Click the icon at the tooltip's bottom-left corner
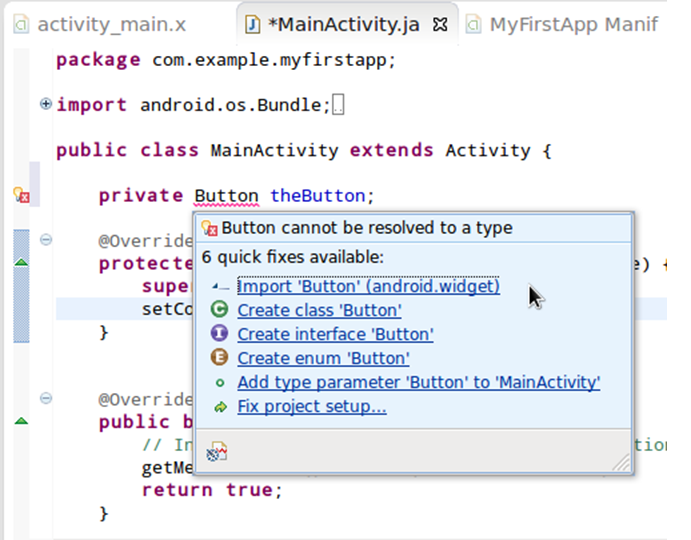691x540 pixels. point(216,452)
